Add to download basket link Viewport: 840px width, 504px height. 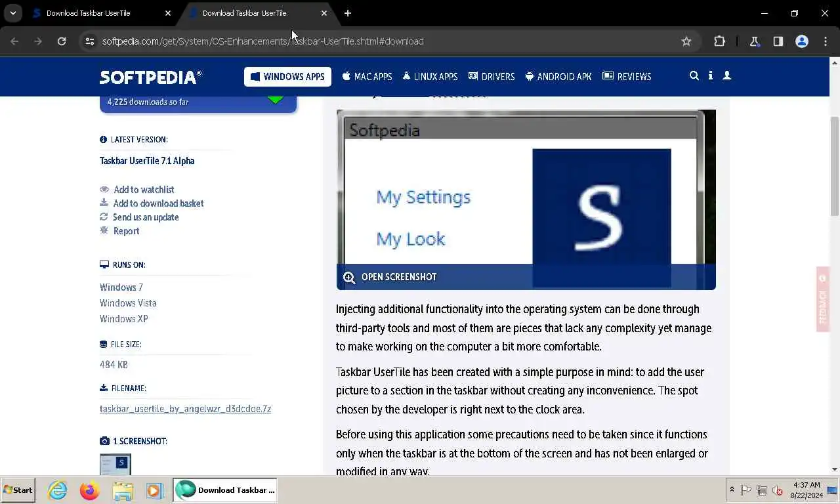click(158, 203)
